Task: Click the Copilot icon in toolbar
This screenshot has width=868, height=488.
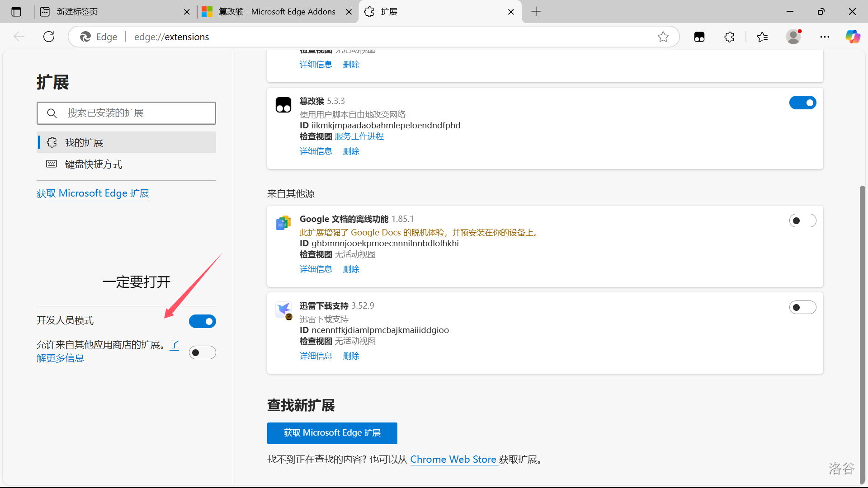Action: [x=853, y=37]
